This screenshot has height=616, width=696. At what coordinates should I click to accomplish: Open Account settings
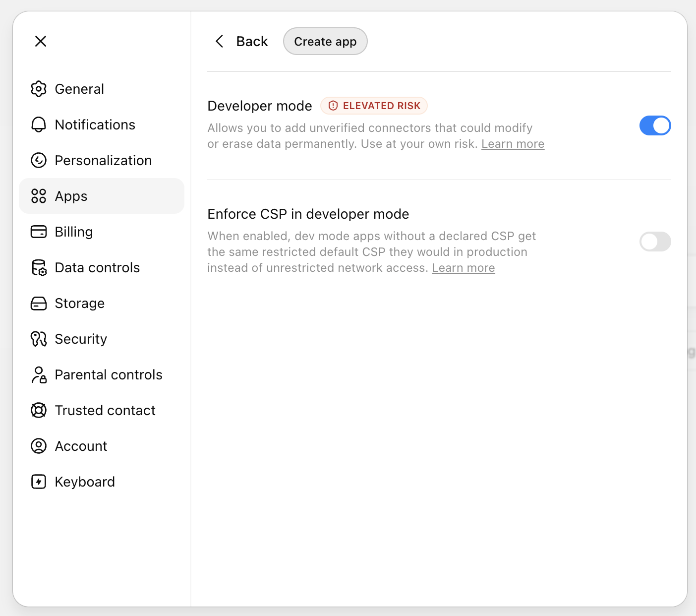102,446
